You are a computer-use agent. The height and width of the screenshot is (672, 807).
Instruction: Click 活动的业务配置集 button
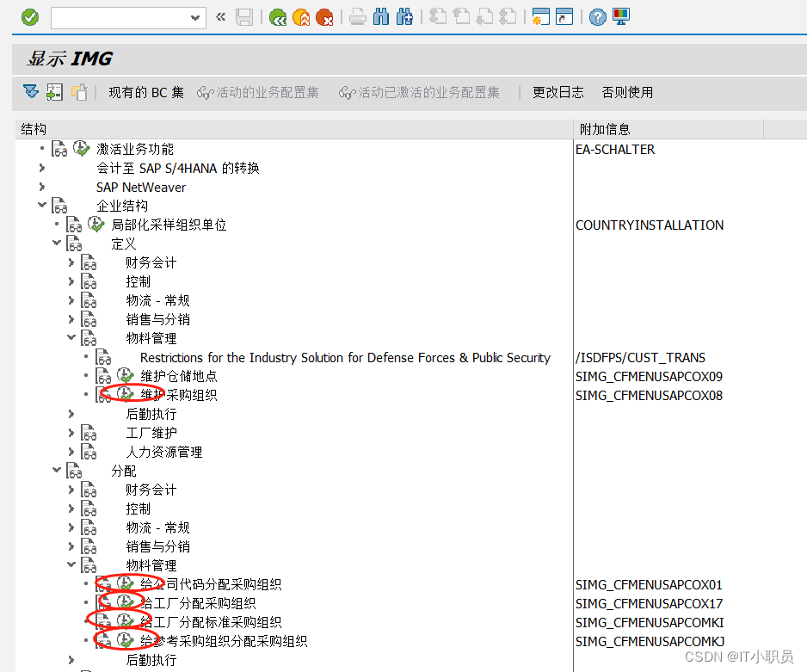(258, 93)
